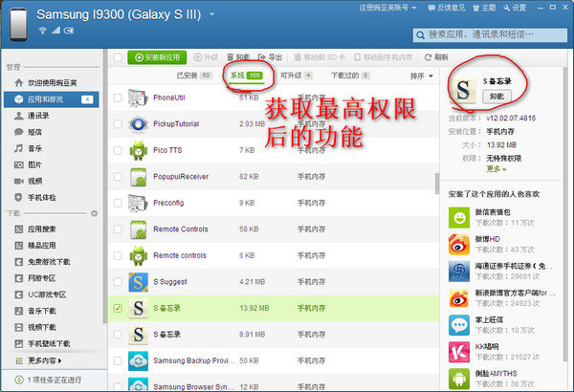Toggle the select-all checkbox in toolbar
The image size is (574, 392).
pyautogui.click(x=118, y=57)
